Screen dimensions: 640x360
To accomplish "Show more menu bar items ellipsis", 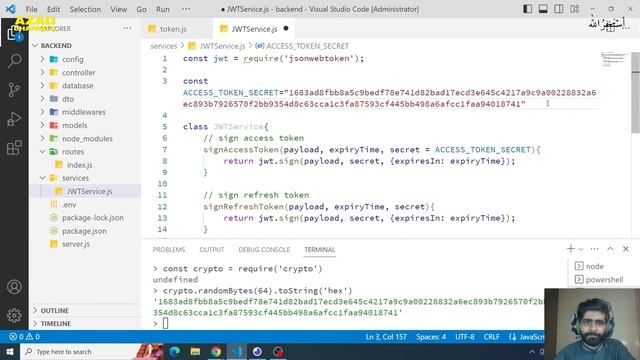I will [x=186, y=9].
